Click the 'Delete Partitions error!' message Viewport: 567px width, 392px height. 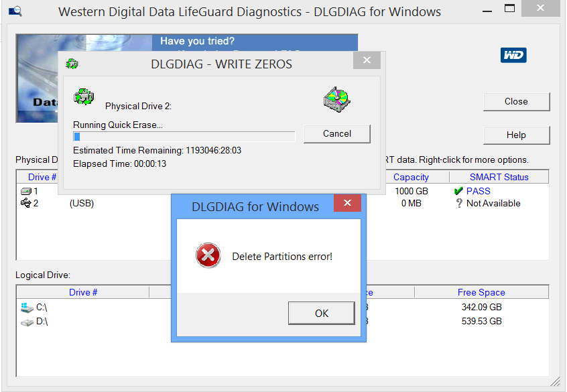tap(282, 257)
